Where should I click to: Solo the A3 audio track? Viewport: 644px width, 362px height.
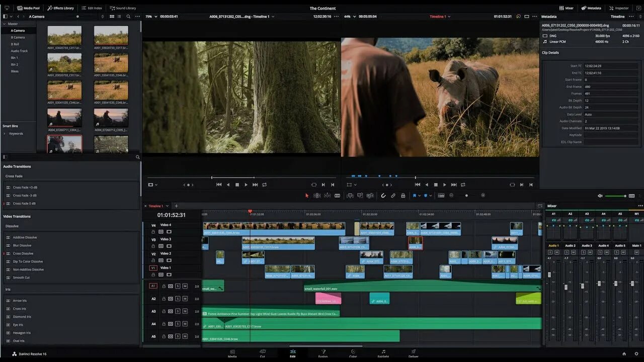tap(178, 311)
